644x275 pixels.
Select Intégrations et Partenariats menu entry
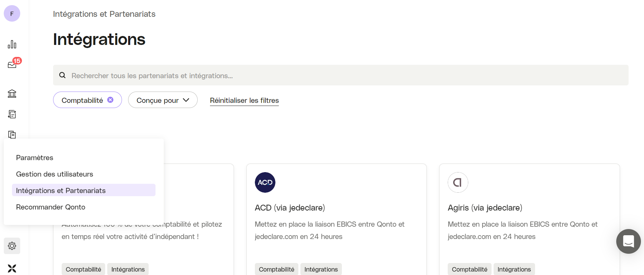(84, 190)
